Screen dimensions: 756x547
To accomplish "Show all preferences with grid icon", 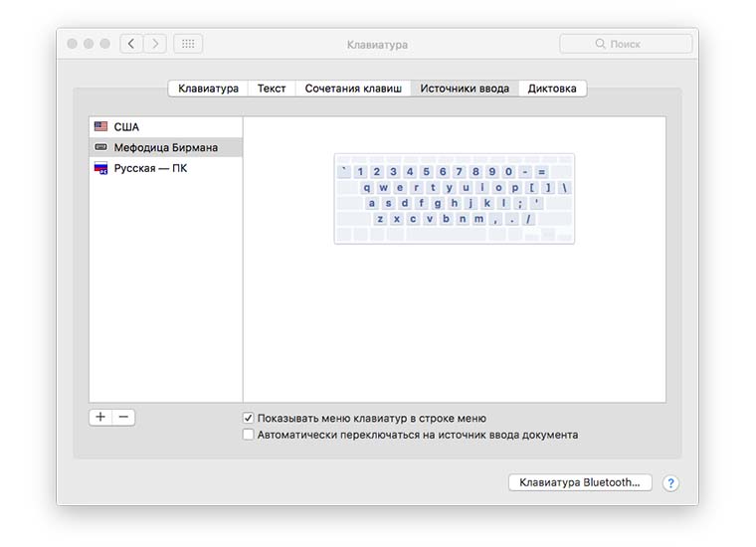I will (188, 44).
